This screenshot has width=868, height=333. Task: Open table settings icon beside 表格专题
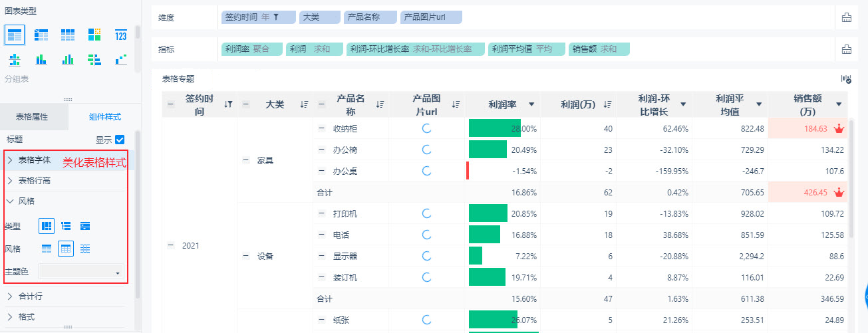(x=846, y=79)
